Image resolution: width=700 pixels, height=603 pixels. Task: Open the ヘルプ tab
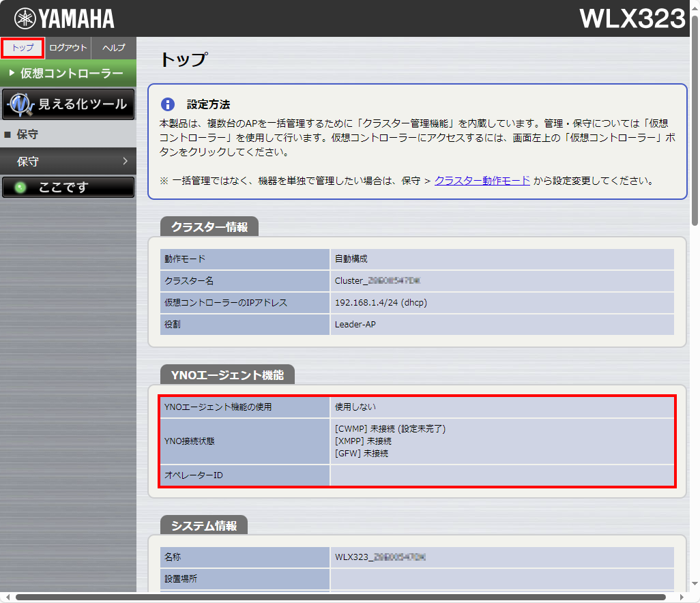[113, 48]
